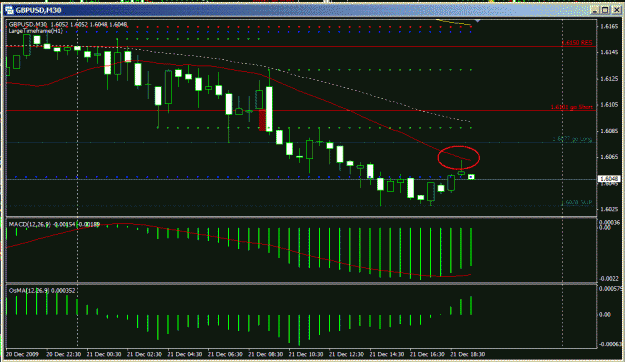Screen dimensions: 625x362
Task: Select the last candle at the current price line
Action: [x=471, y=177]
